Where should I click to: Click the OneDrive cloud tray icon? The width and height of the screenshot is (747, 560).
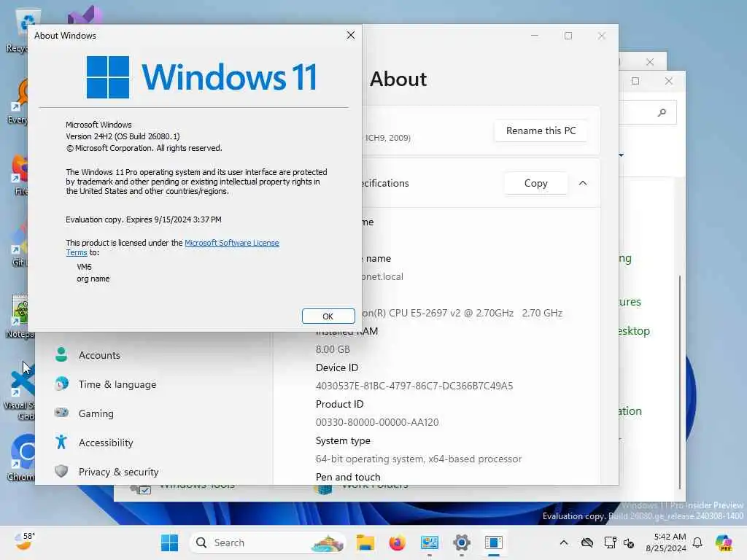(x=587, y=542)
